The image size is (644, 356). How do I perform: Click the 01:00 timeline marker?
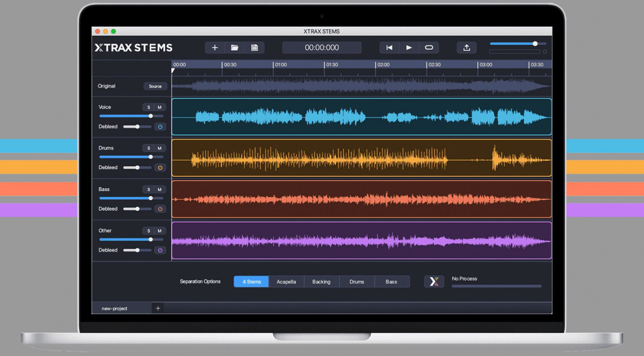[x=281, y=65]
